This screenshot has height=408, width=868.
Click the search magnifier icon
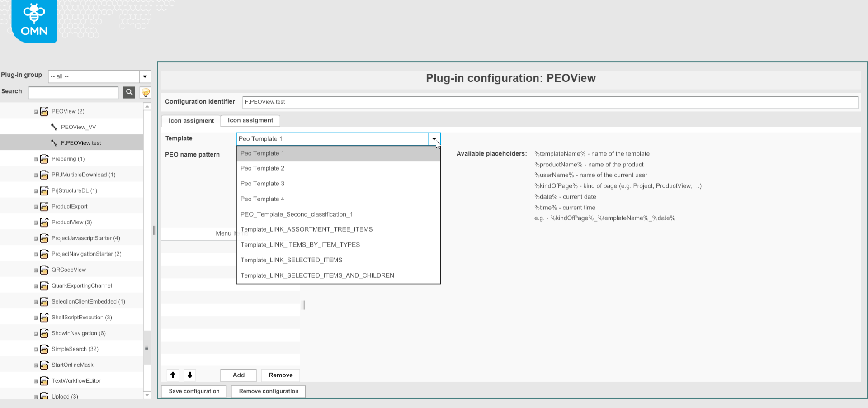click(x=129, y=92)
